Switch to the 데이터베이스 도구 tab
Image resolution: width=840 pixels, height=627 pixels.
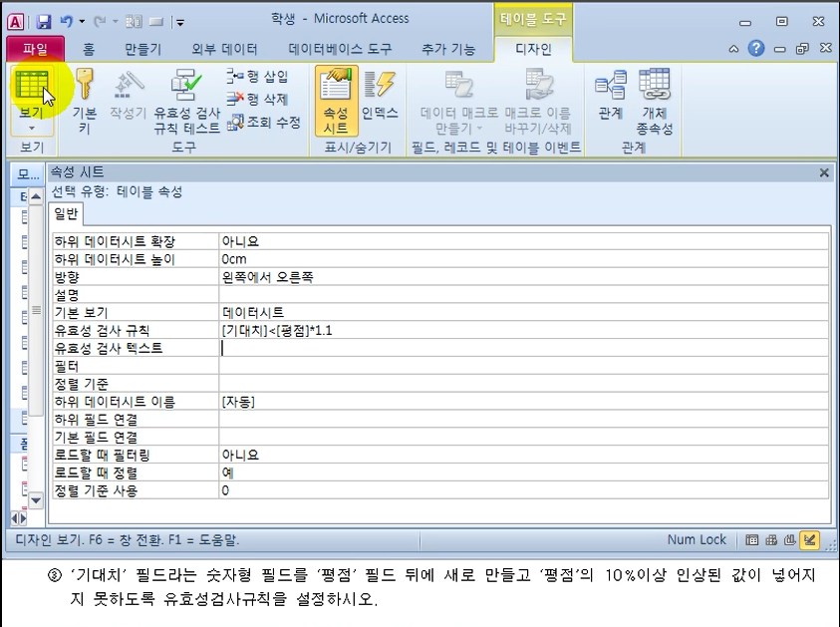coord(340,49)
